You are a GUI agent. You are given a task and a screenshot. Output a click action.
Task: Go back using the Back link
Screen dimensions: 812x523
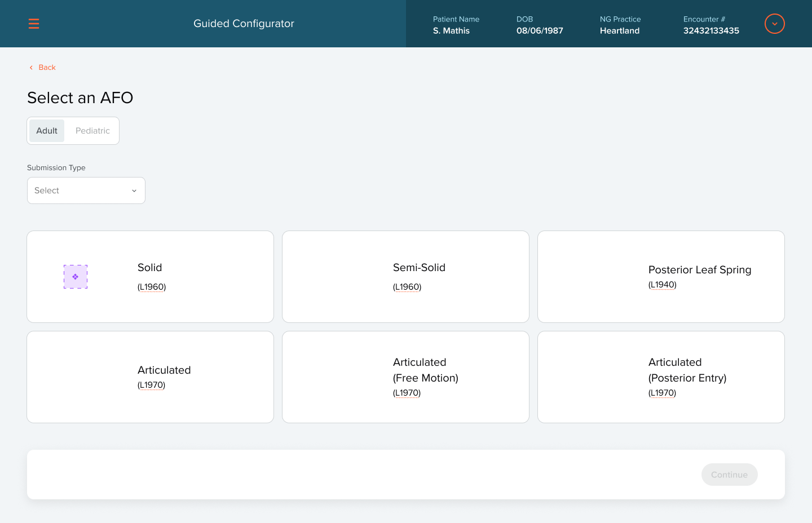pos(42,68)
